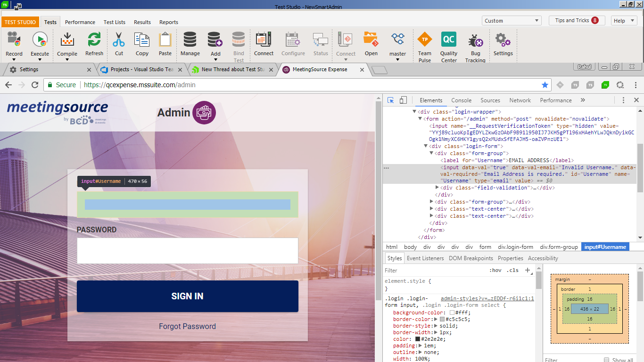The image size is (644, 362).
Task: Switch to the Performance ribbon tab
Action: (x=80, y=22)
